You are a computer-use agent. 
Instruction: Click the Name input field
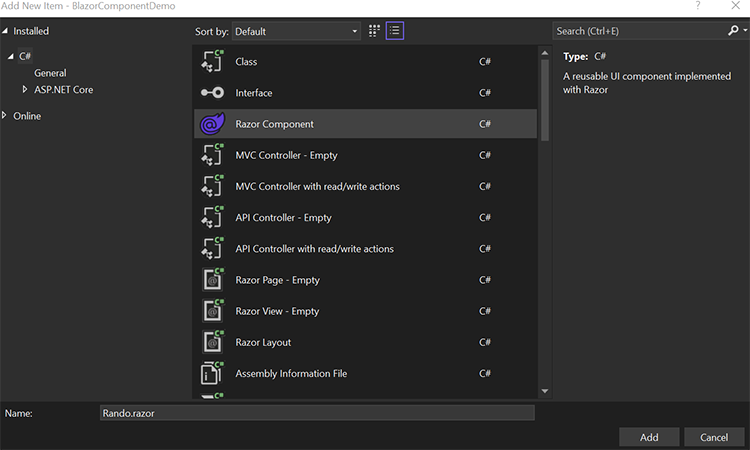pyautogui.click(x=317, y=413)
